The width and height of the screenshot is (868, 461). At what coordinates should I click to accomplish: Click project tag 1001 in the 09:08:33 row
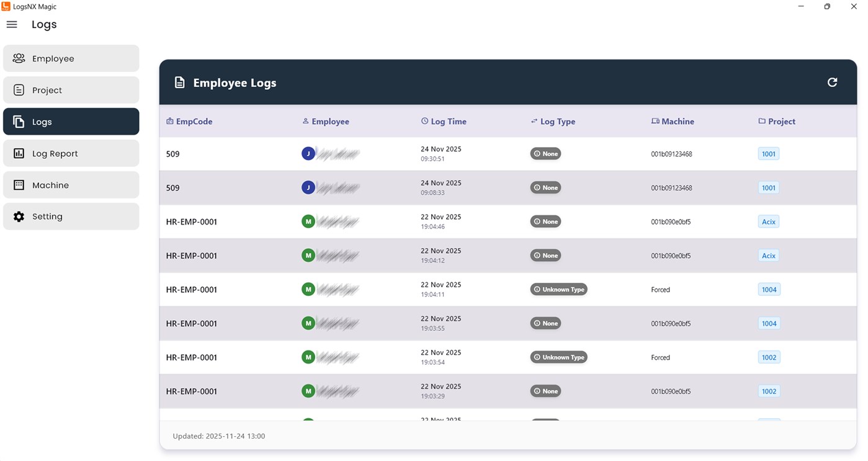769,187
